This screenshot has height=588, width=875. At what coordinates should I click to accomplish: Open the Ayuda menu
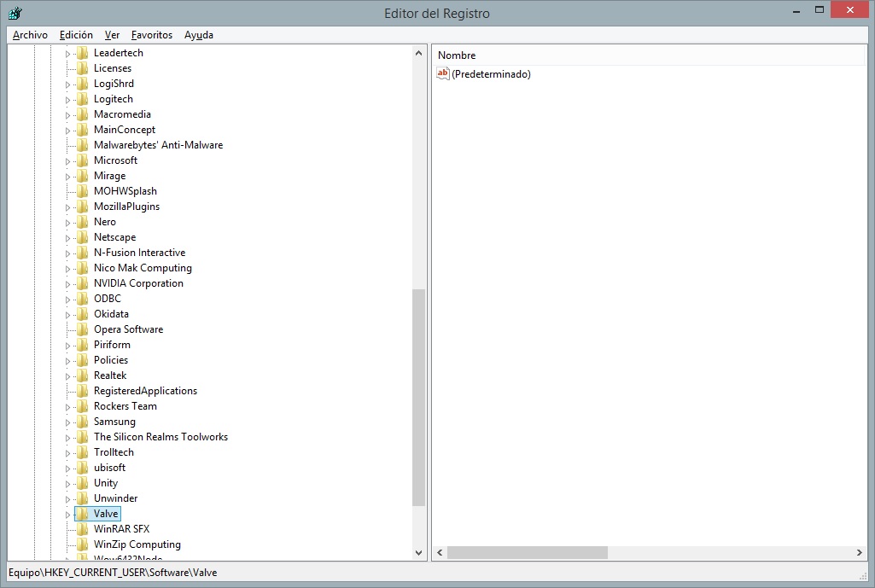199,35
